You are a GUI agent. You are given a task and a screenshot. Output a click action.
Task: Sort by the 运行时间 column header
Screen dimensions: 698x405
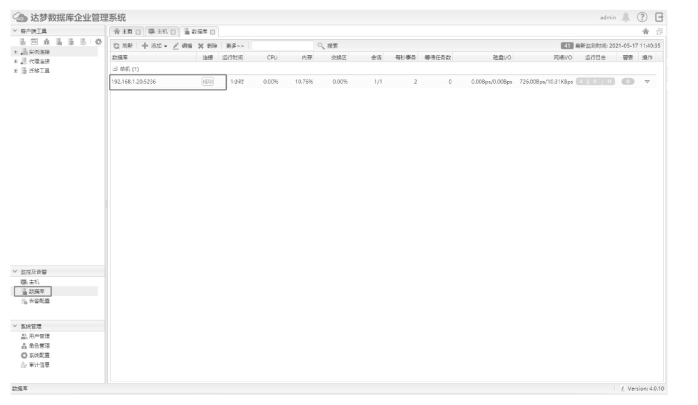click(232, 57)
